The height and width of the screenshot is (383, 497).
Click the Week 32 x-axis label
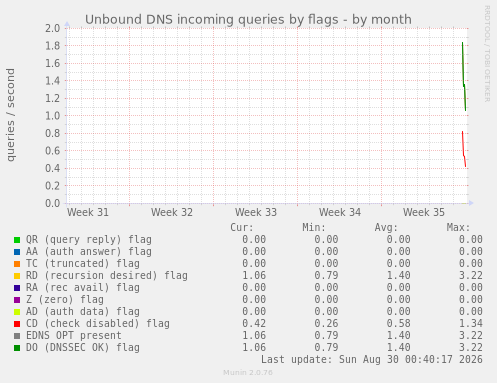(x=172, y=212)
